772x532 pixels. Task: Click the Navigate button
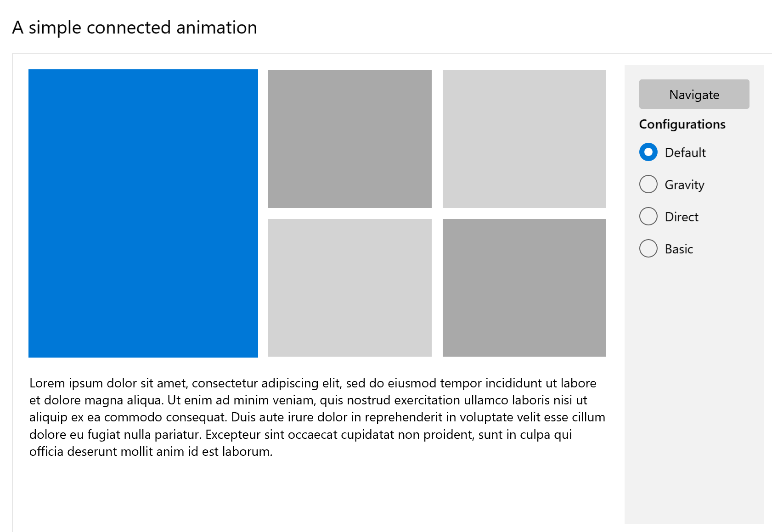pyautogui.click(x=694, y=94)
